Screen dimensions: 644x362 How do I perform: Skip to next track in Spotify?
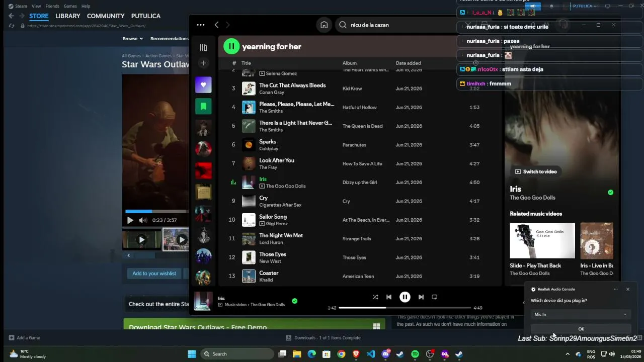pos(421,297)
